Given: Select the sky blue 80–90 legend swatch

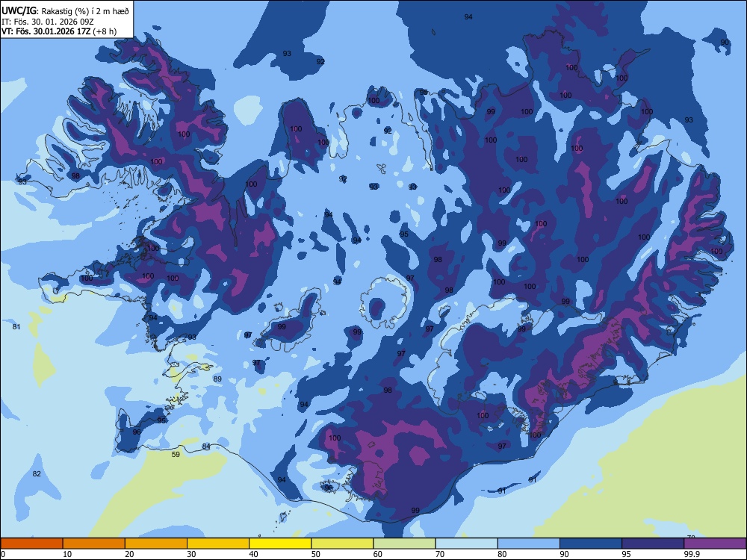Looking at the screenshot, I should [529, 544].
